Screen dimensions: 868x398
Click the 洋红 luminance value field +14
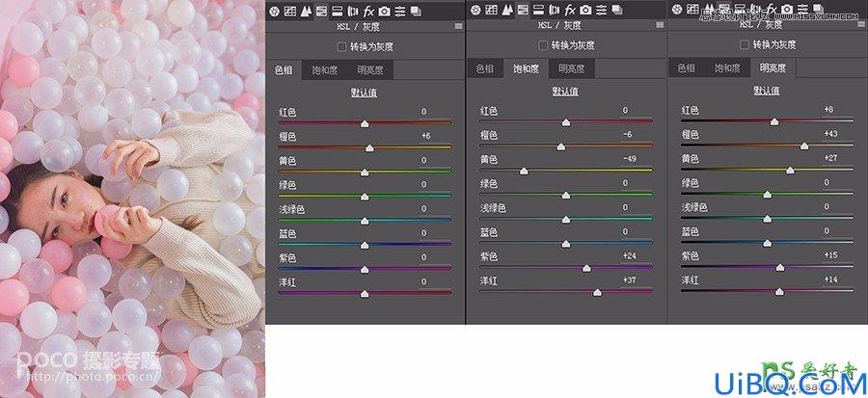[x=833, y=279]
